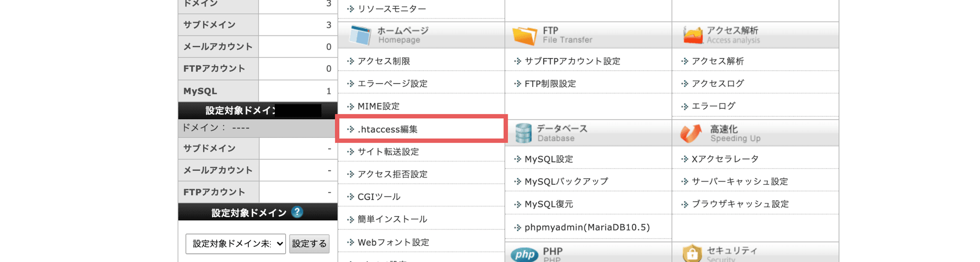Open ブラウザキャッシュ設定 link
Image resolution: width=980 pixels, height=262 pixels.
click(x=740, y=204)
